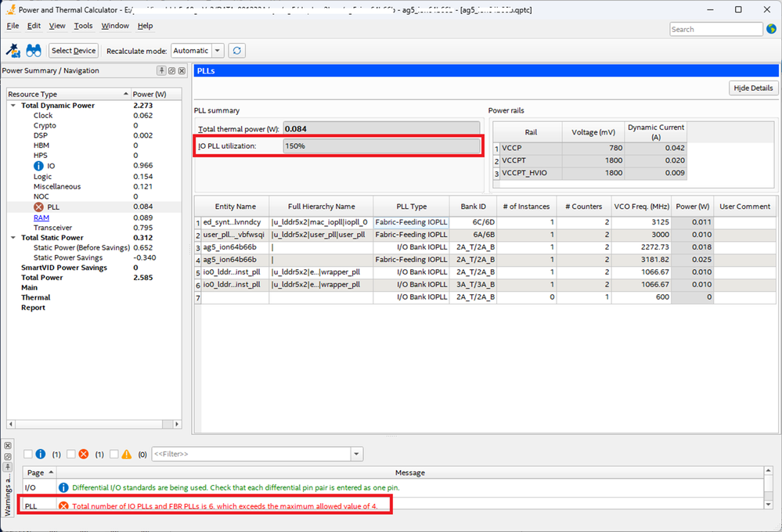Viewport: 782px width, 532px height.
Task: Click the Select Device button
Action: [x=74, y=50]
